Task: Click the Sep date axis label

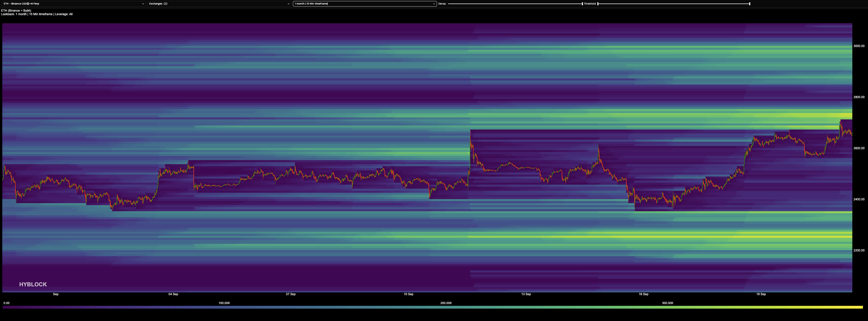Action: [56, 294]
